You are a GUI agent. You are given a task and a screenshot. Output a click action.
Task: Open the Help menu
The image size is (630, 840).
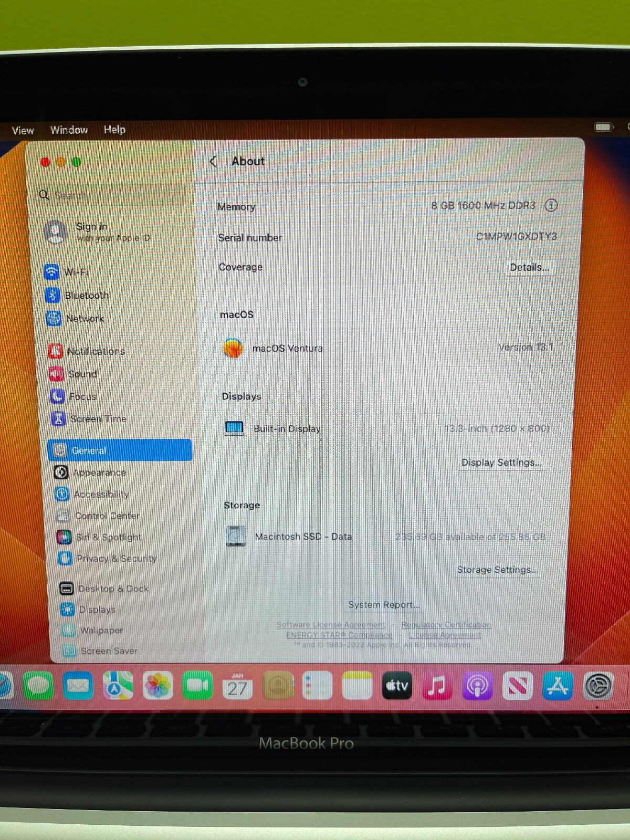(x=114, y=129)
